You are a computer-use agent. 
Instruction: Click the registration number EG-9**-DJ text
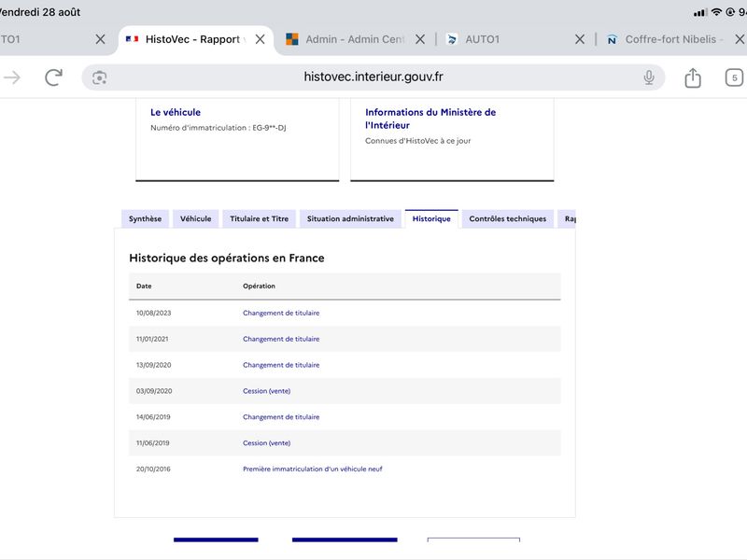click(269, 128)
